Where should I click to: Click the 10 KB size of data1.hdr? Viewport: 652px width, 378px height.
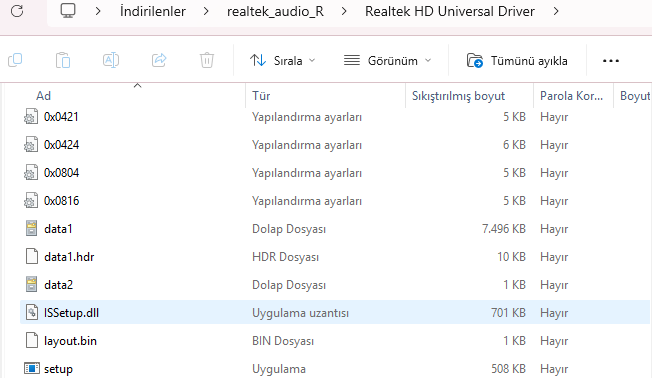(511, 257)
